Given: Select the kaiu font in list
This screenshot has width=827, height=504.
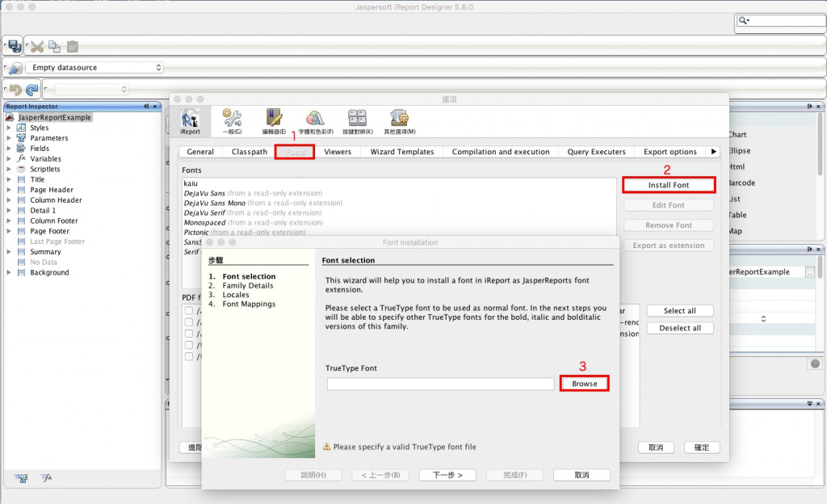Looking at the screenshot, I should pos(191,183).
